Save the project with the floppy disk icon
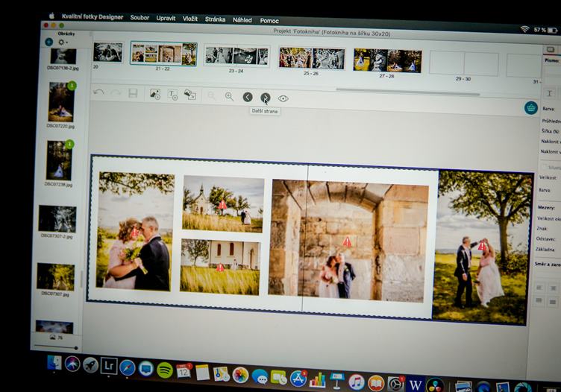Viewport: 561px width, 392px height. (133, 93)
